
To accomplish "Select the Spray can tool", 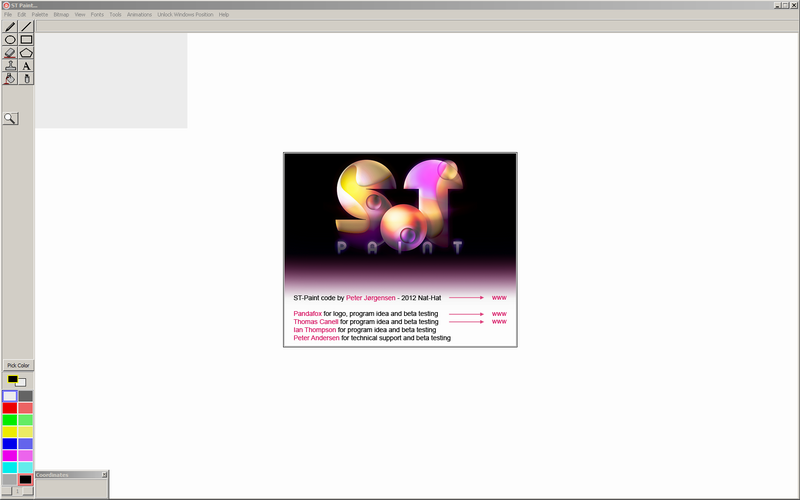I will tap(26, 78).
